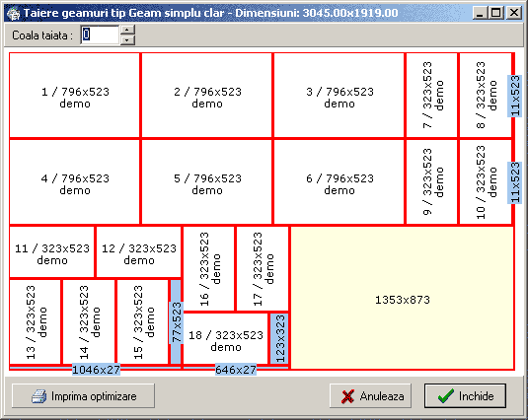Click the blue 123x323 waste piece

pyautogui.click(x=279, y=338)
